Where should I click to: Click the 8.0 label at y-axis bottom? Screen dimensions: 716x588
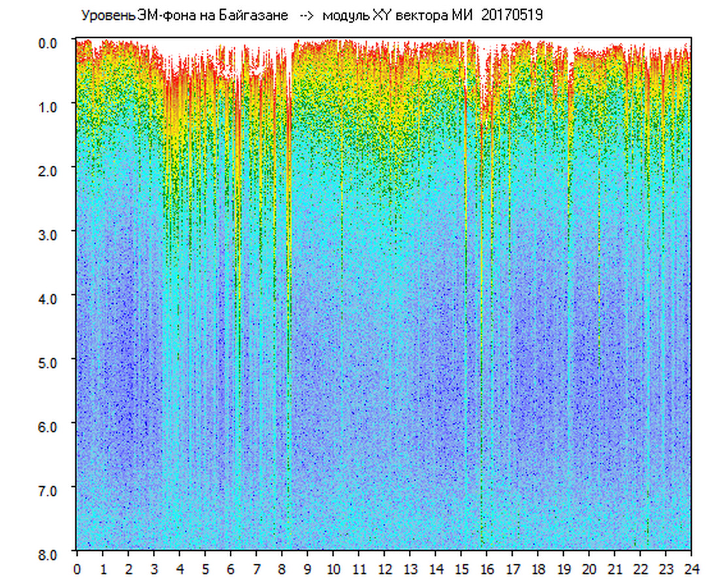[50, 553]
